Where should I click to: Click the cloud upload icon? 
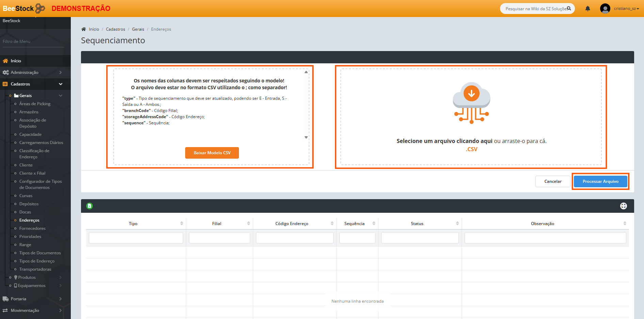tap(471, 103)
